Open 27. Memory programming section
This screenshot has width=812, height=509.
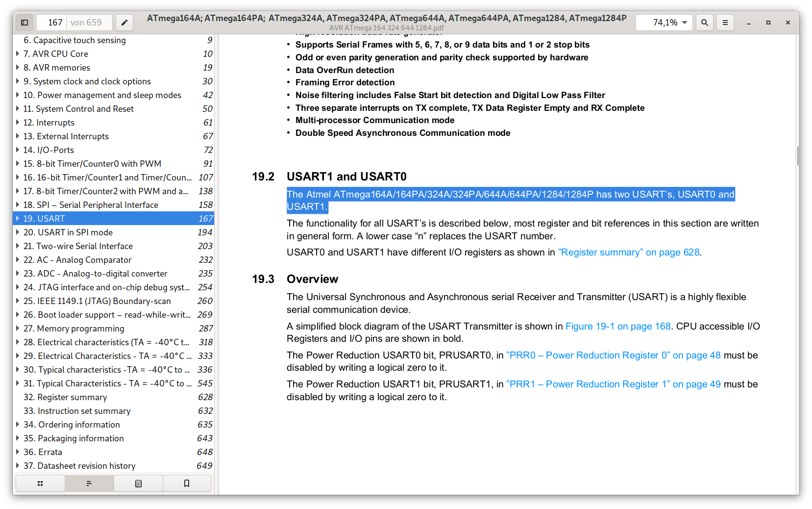coord(114,329)
